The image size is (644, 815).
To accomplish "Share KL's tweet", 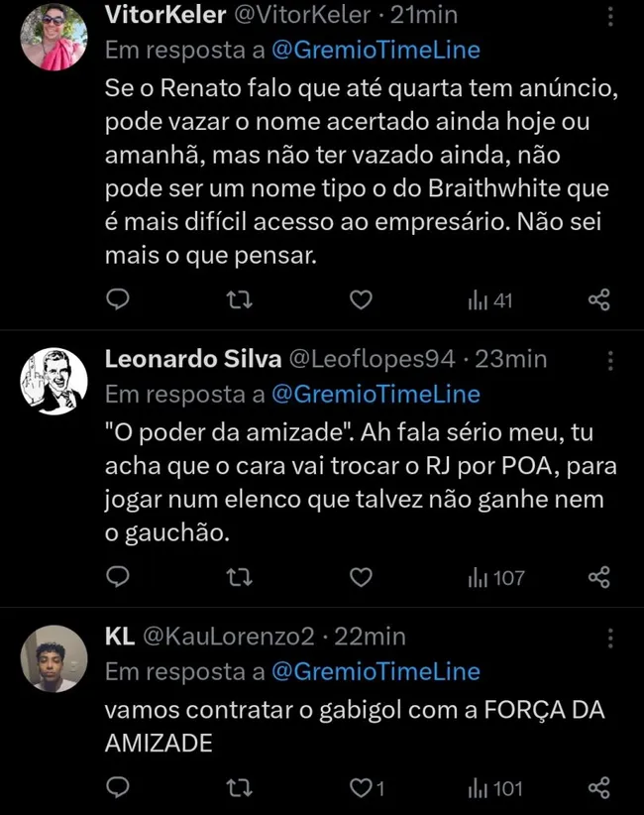I will click(598, 788).
